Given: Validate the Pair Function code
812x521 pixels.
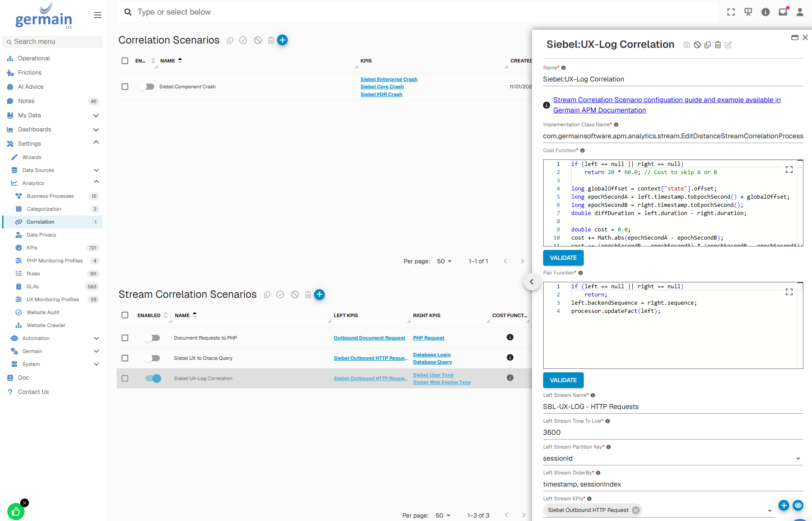Looking at the screenshot, I should click(x=563, y=380).
